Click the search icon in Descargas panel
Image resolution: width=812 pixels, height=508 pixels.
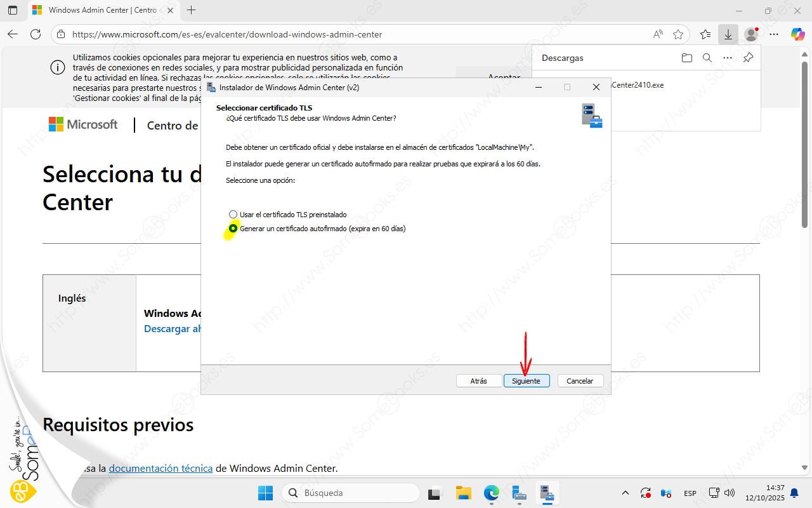(707, 58)
